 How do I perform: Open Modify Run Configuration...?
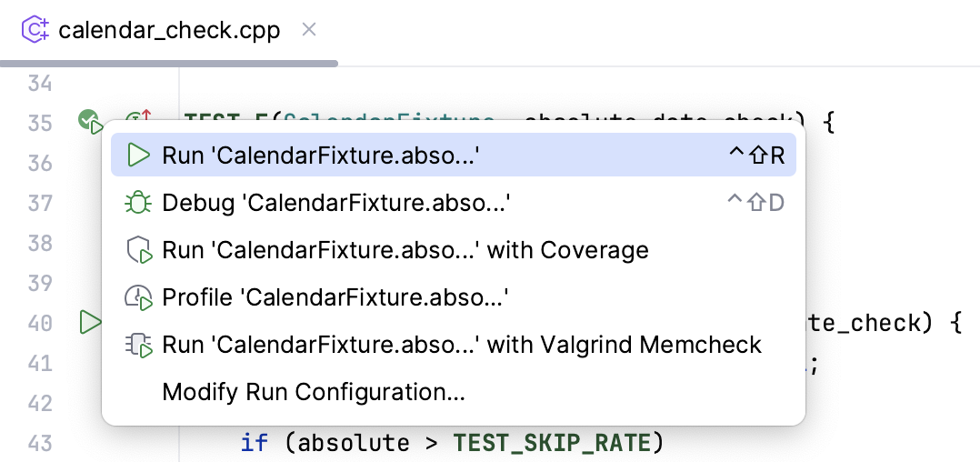[314, 392]
